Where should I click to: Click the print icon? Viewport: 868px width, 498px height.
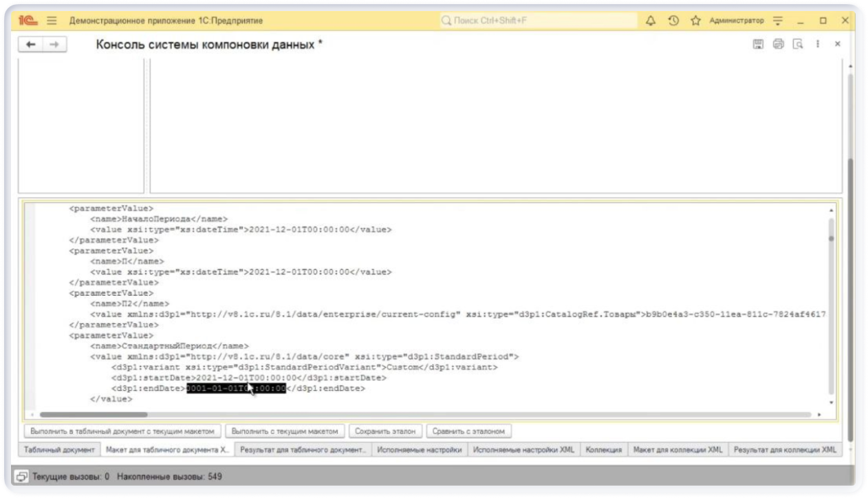tap(778, 44)
